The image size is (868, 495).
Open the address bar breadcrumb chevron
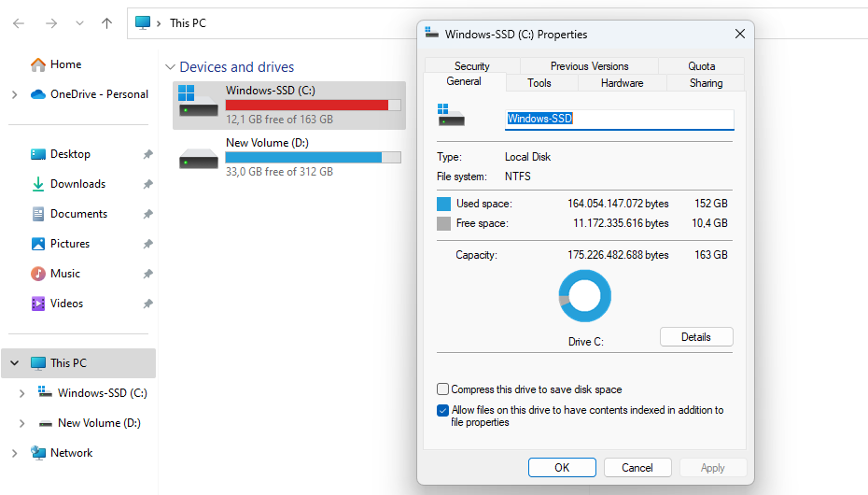pos(159,23)
